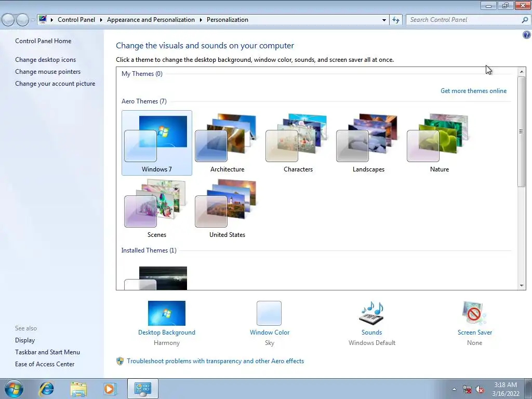Viewport: 532px width, 399px height.
Task: Click Control Panel taskbar button
Action: (142, 389)
